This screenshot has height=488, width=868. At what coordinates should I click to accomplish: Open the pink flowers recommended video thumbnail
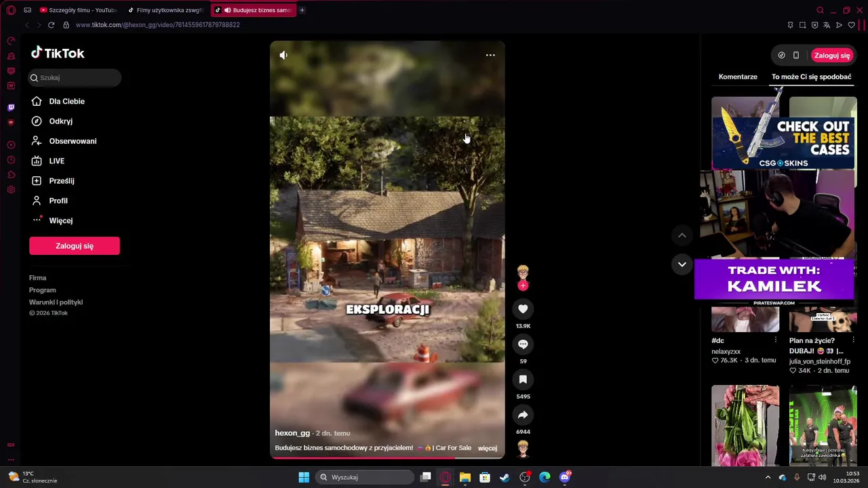(745, 425)
